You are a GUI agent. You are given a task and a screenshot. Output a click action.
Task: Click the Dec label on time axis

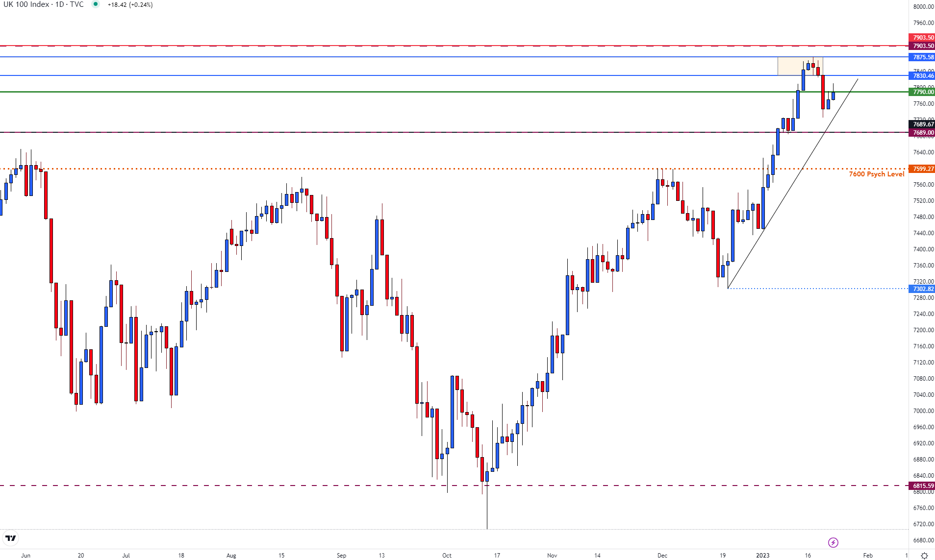tap(662, 556)
